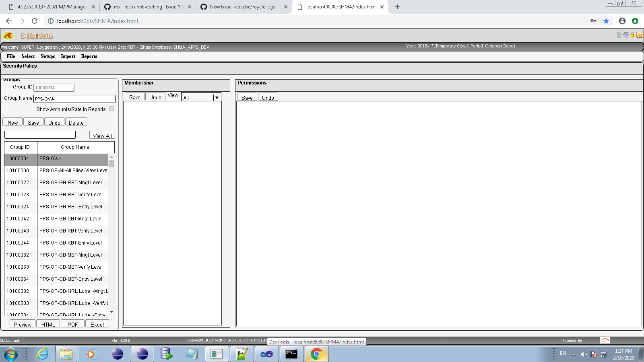Launch Google Chrome from the taskbar
Screen dimensions: 644x362
316,354
